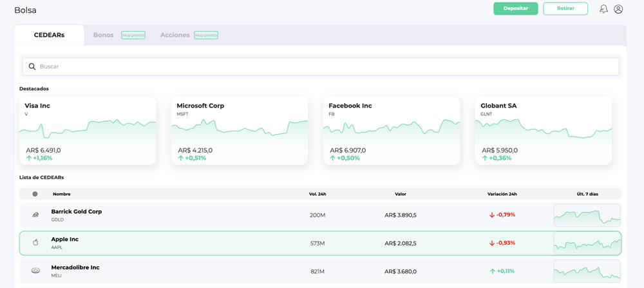Click the AR$ 3.890,5 value
This screenshot has width=644, height=288.
click(401, 215)
